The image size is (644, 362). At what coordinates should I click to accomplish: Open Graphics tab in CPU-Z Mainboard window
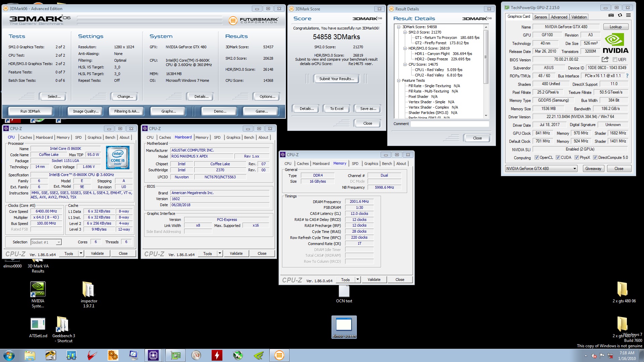233,137
